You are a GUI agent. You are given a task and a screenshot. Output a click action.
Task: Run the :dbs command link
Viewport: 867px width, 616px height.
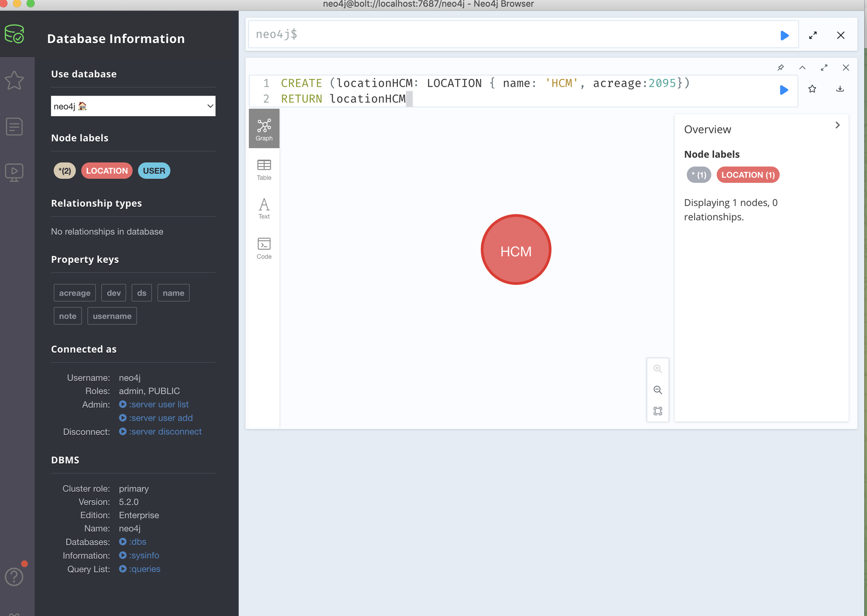(133, 542)
